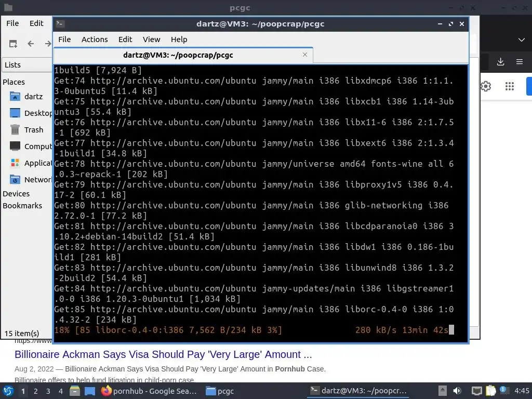Screen dimensions: 532x399
Task: Go forward in the file manager
Action: (x=48, y=44)
